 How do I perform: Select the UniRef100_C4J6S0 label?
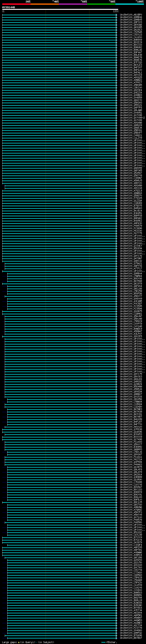(x=131, y=37)
